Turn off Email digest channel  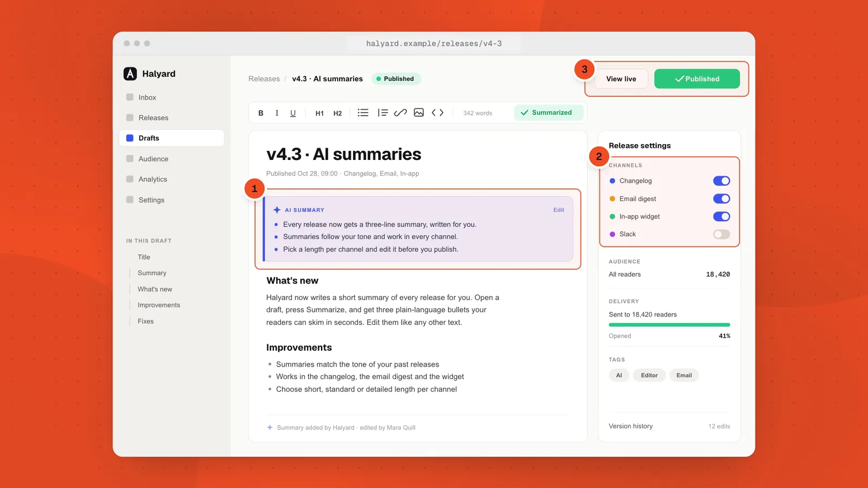[x=722, y=198]
